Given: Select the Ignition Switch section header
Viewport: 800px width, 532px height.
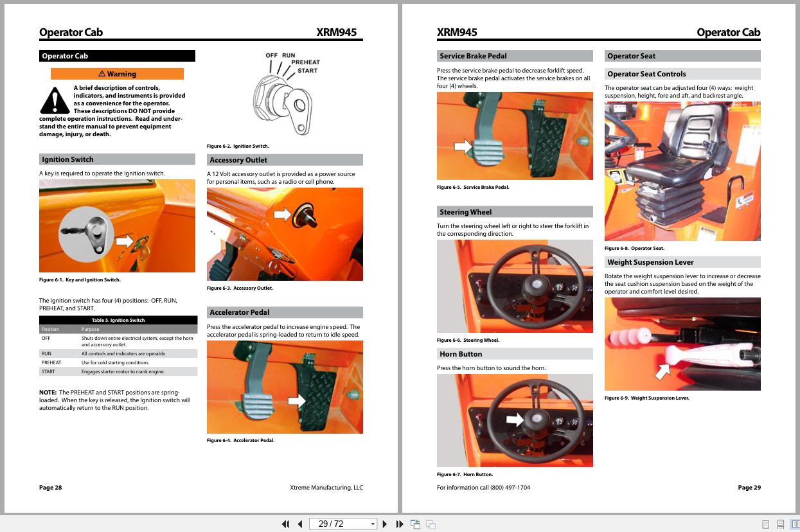Looking at the screenshot, I should 117,159.
